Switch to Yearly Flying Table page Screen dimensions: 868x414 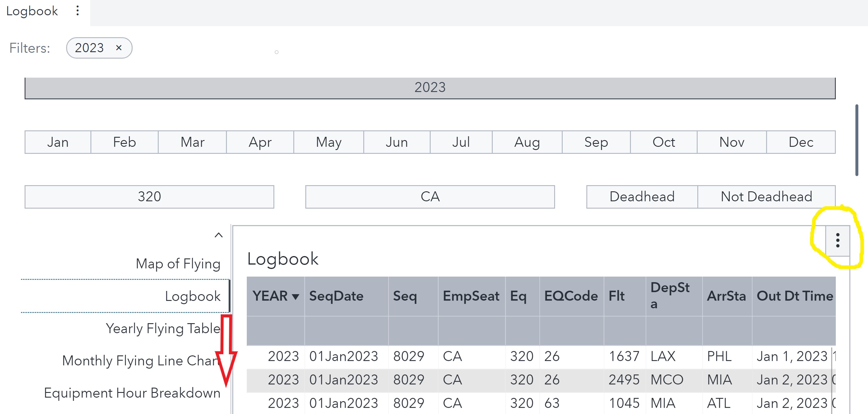[x=163, y=328]
